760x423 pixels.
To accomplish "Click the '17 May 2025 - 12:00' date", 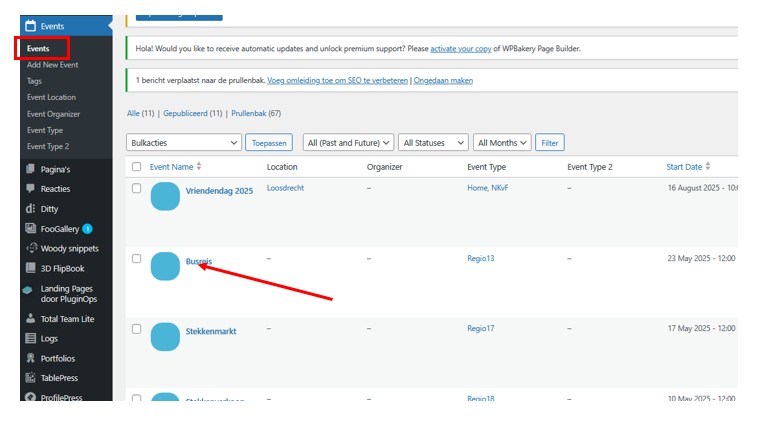I will coord(701,329).
